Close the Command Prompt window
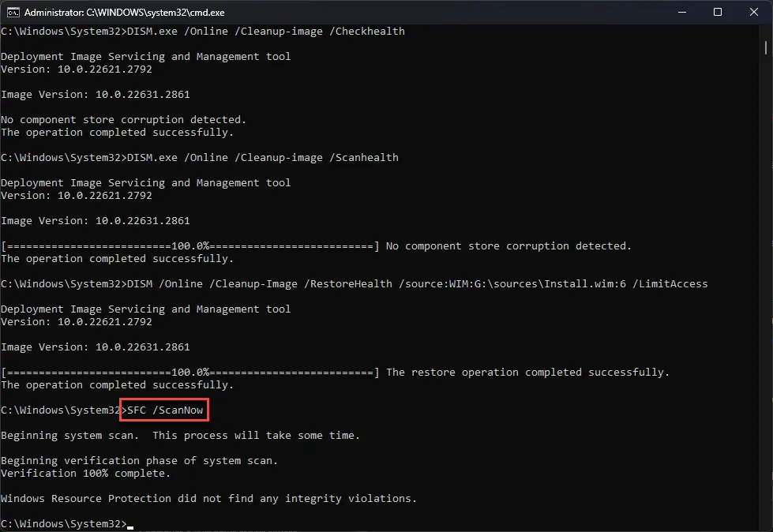 754,12
